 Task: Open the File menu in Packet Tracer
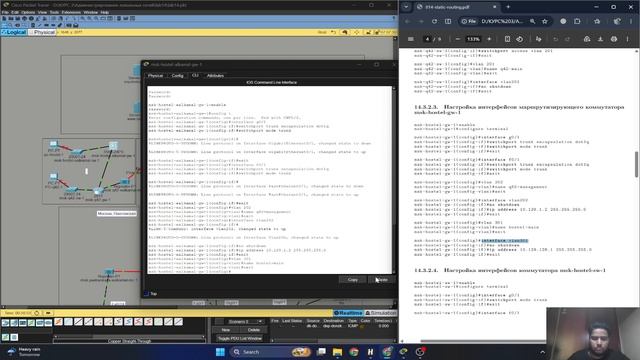(5, 12)
